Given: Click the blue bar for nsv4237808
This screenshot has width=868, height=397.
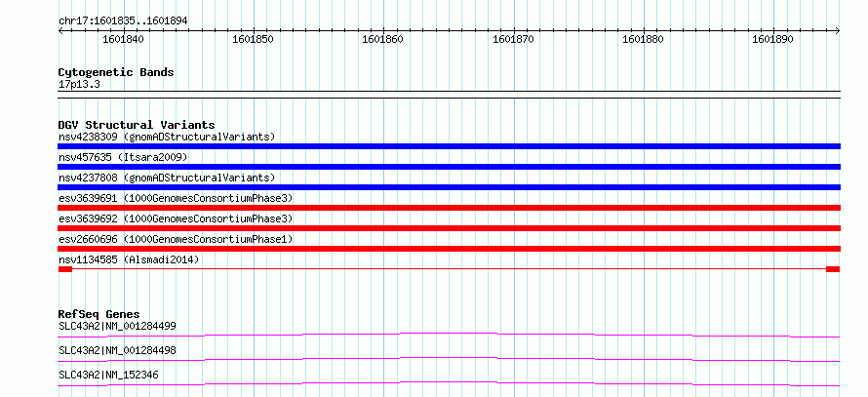Looking at the screenshot, I should [x=449, y=187].
